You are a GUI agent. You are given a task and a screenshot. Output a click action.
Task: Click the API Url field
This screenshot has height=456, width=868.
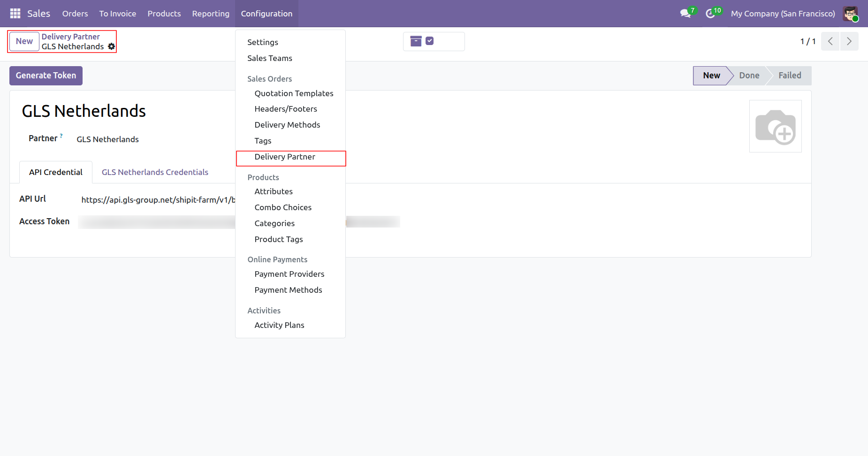pyautogui.click(x=158, y=200)
